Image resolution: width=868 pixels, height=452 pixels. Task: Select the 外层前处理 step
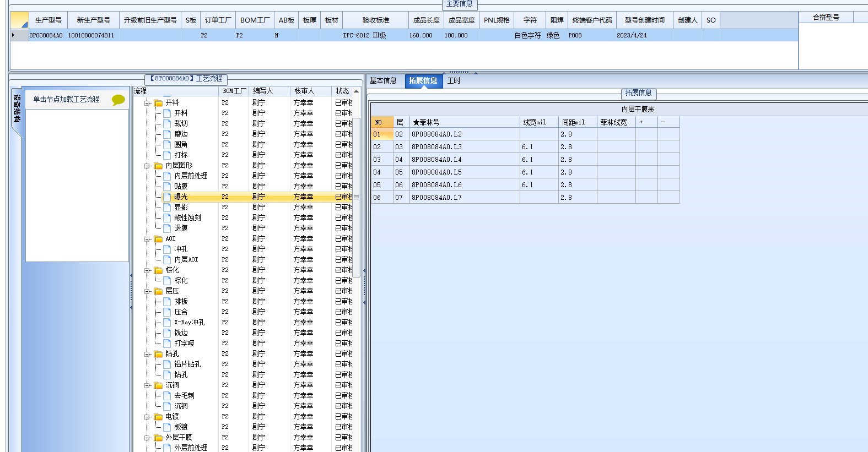click(x=191, y=448)
